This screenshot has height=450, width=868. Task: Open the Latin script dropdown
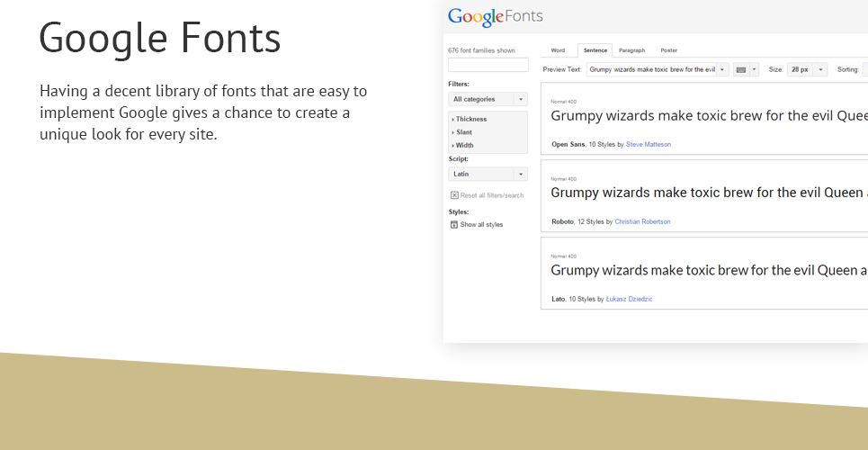488,174
